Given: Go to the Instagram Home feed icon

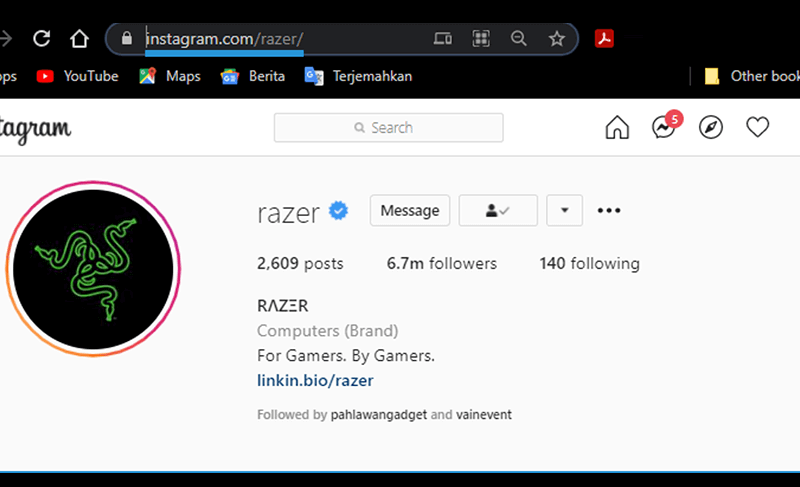Looking at the screenshot, I should 617,127.
